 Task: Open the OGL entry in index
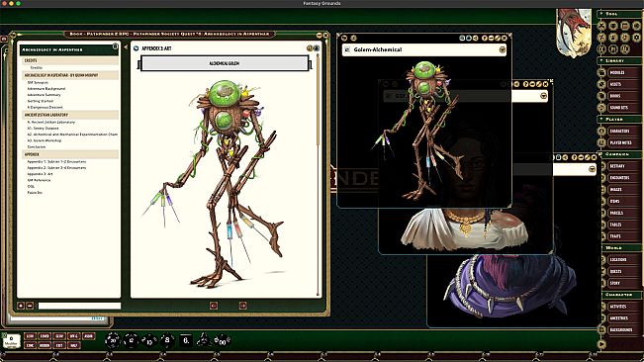coord(31,186)
